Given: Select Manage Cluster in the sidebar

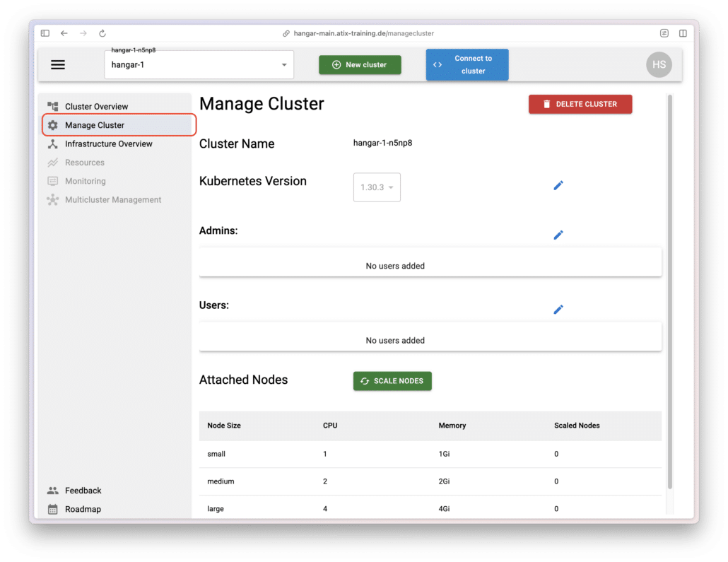Looking at the screenshot, I should [x=95, y=125].
